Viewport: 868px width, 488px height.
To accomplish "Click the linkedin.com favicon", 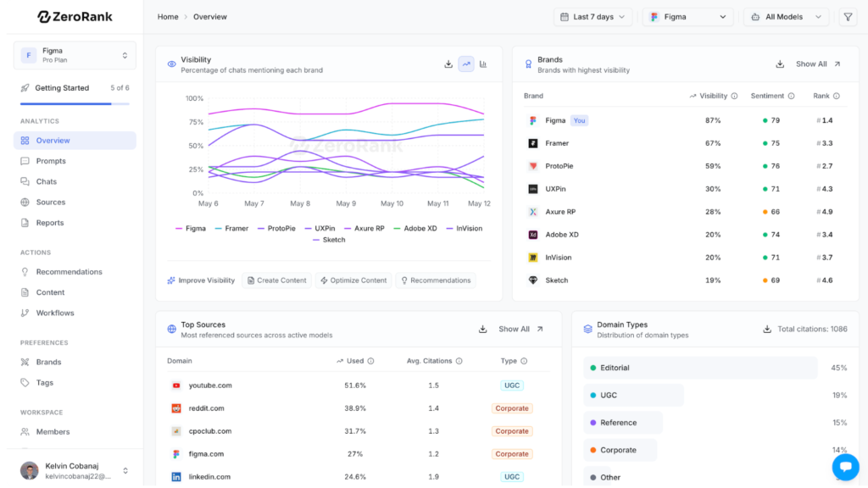I will (x=176, y=477).
